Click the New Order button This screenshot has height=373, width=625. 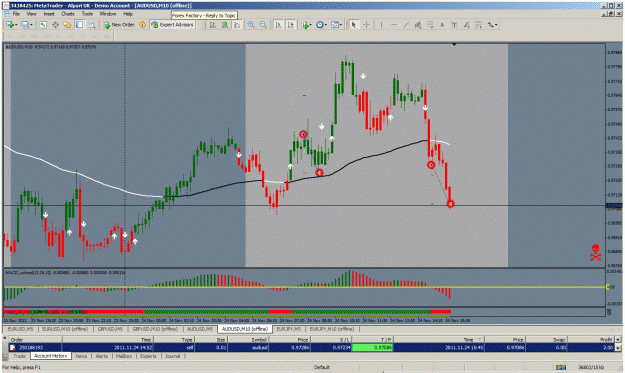pos(119,25)
